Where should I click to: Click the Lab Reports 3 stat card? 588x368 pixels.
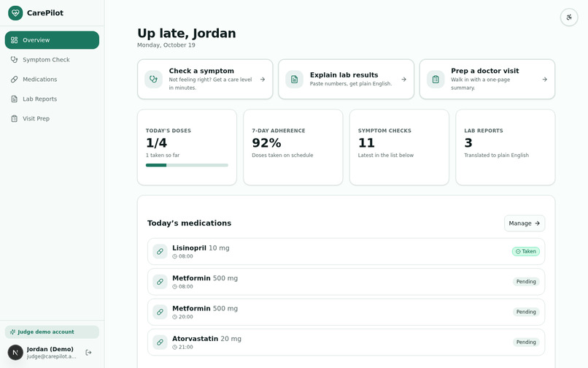[505, 147]
